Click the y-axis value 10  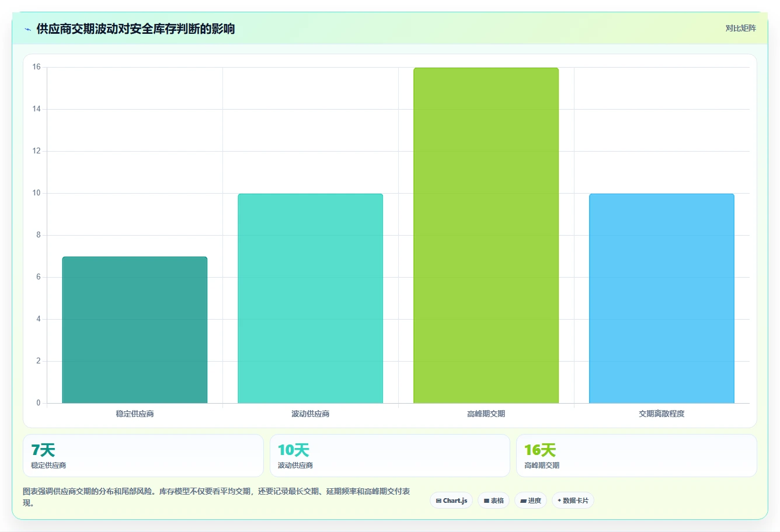coord(37,193)
